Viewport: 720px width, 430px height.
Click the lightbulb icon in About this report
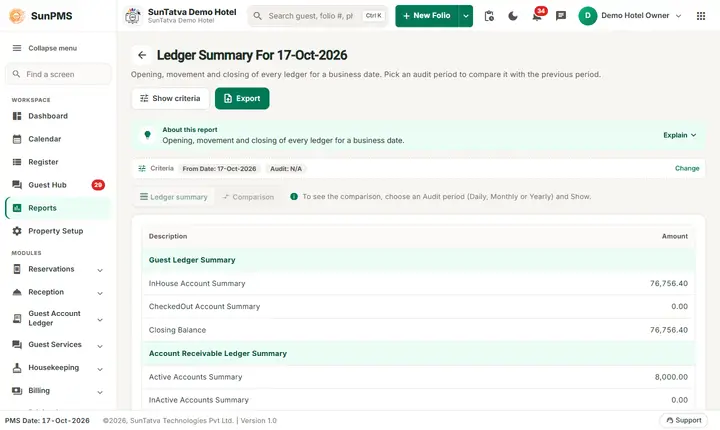[147, 135]
